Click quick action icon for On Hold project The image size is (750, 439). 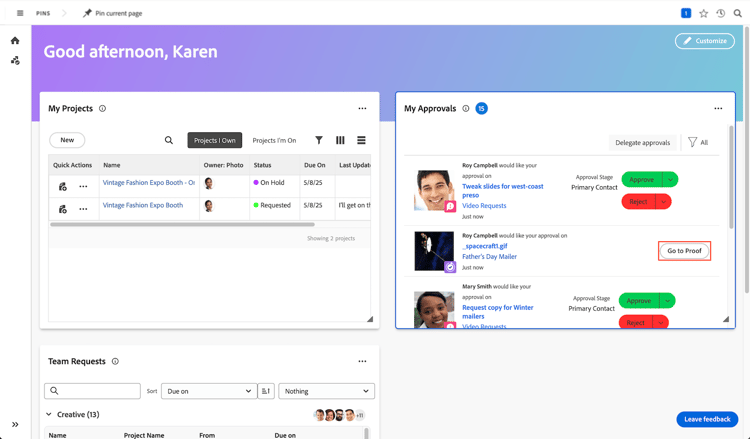point(63,187)
